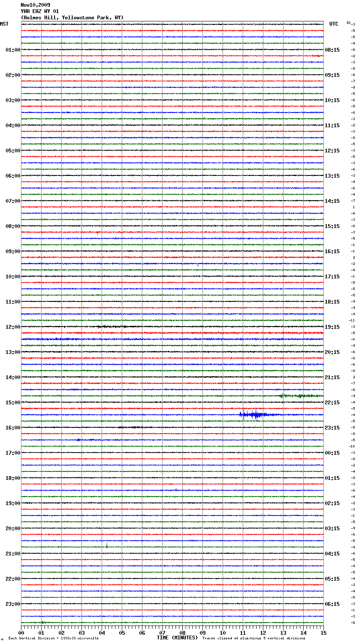Image resolution: width=357 pixels, height=644 pixels.
Task: Select minute tick label "05" on bottom axis
Action: [122, 633]
